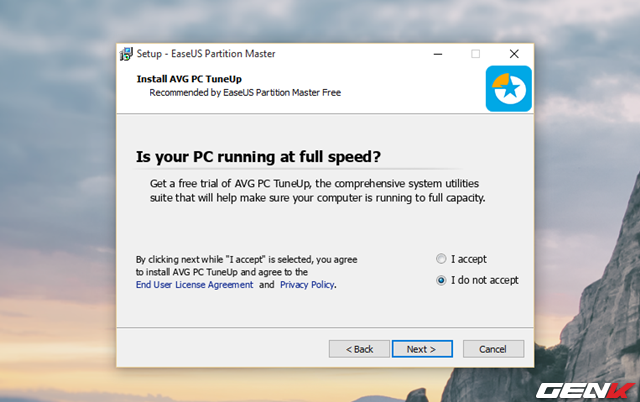Click the "Setup - EaseUS Partition Master" title text
This screenshot has width=640, height=402.
tap(206, 54)
